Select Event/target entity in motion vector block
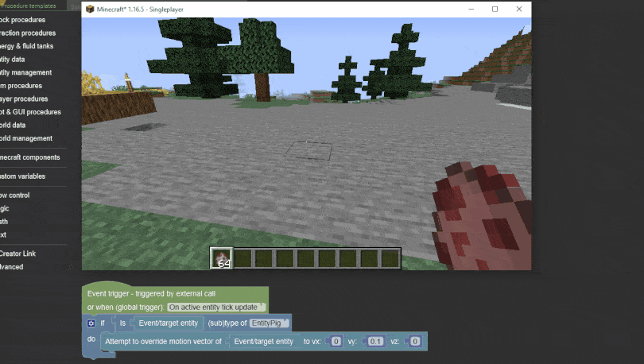Image resolution: width=644 pixels, height=364 pixels. (264, 342)
